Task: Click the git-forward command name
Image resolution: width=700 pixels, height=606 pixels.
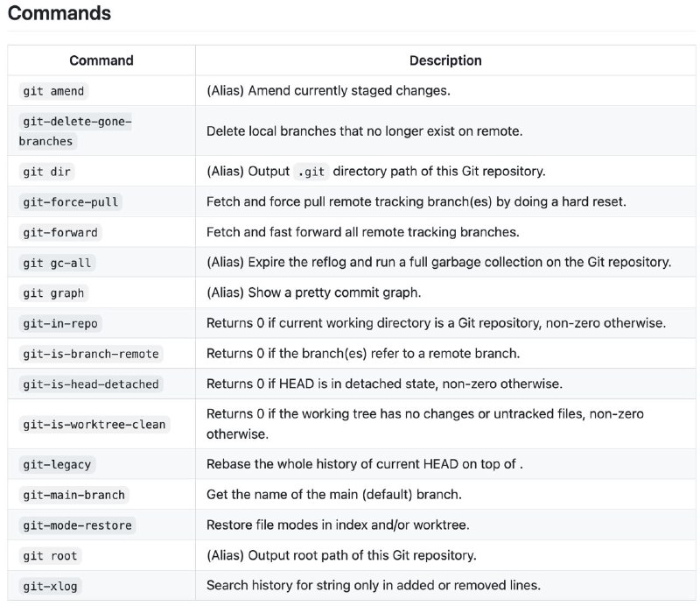Action: click(60, 232)
